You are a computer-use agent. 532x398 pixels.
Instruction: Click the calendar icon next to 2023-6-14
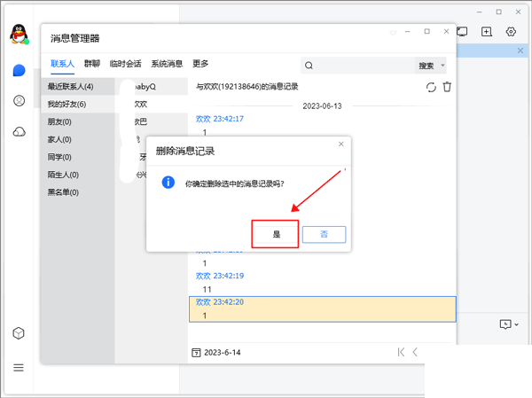[x=196, y=352]
